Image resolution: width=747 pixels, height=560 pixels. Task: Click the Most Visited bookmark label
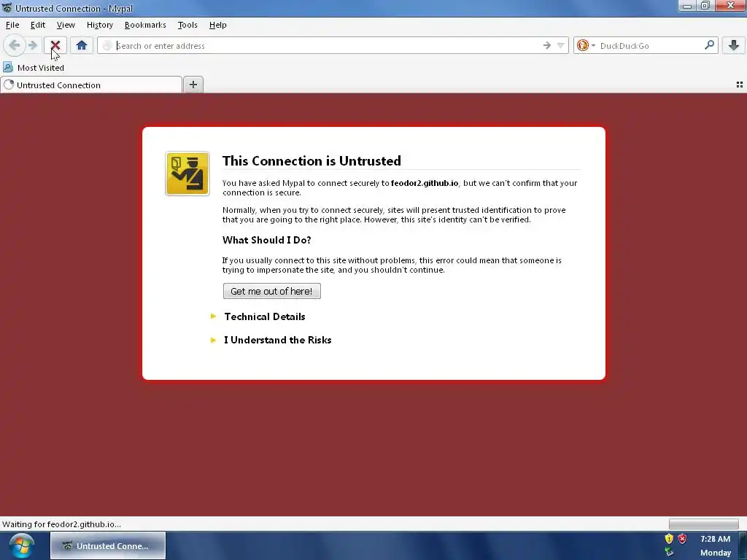click(x=41, y=68)
